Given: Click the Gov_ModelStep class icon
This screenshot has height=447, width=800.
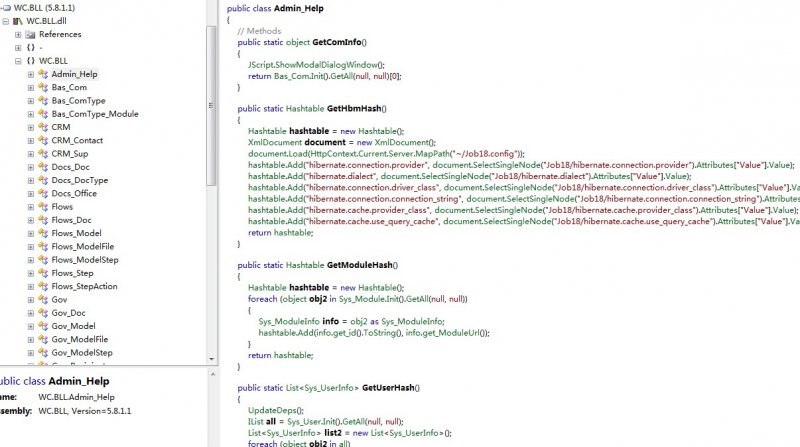Looking at the screenshot, I should point(43,353).
